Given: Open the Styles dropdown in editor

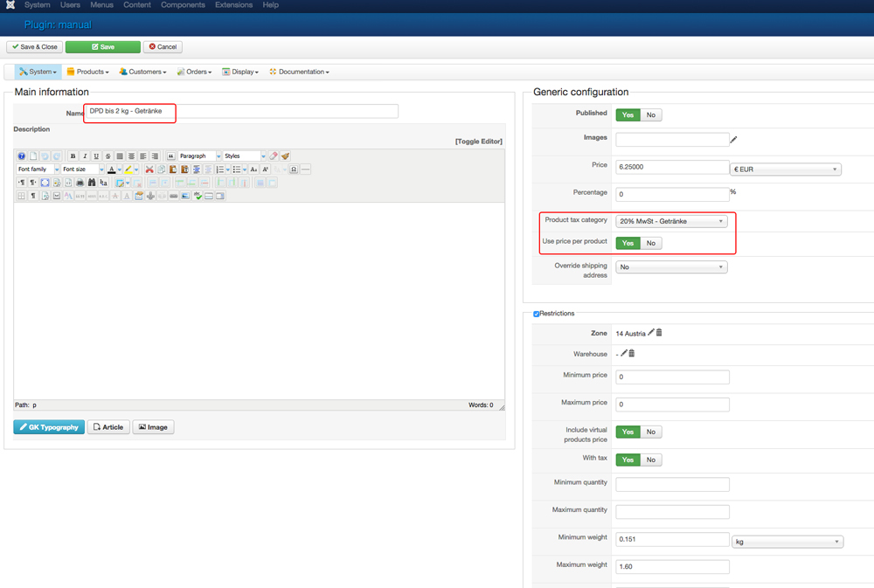Looking at the screenshot, I should [244, 156].
